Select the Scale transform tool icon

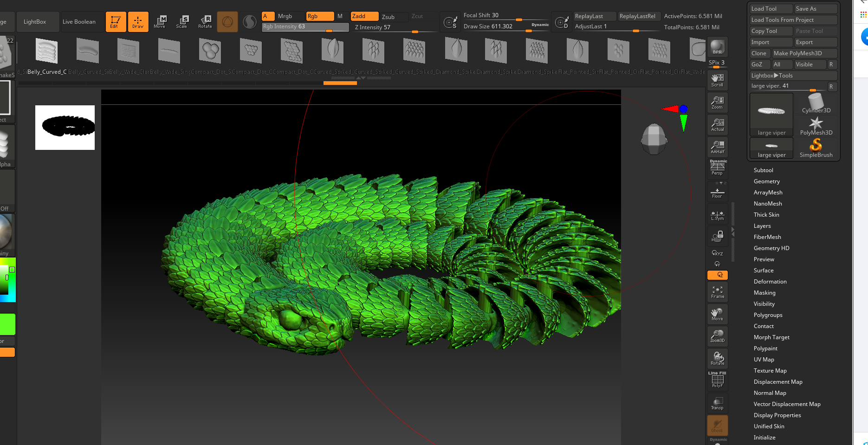pos(182,21)
